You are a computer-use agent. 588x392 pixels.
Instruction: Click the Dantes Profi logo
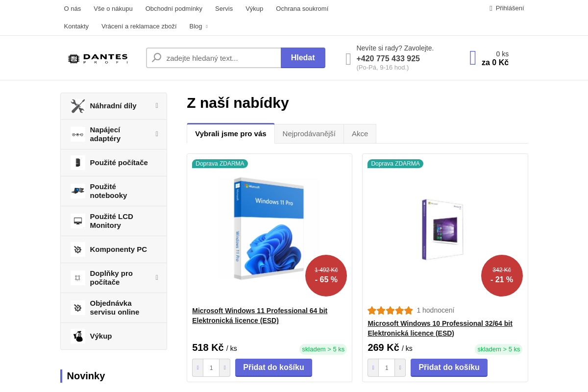98,59
